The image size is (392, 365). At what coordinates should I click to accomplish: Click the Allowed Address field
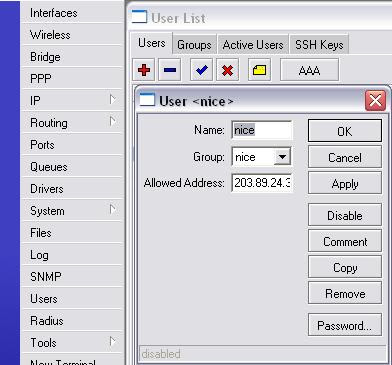coord(262,183)
